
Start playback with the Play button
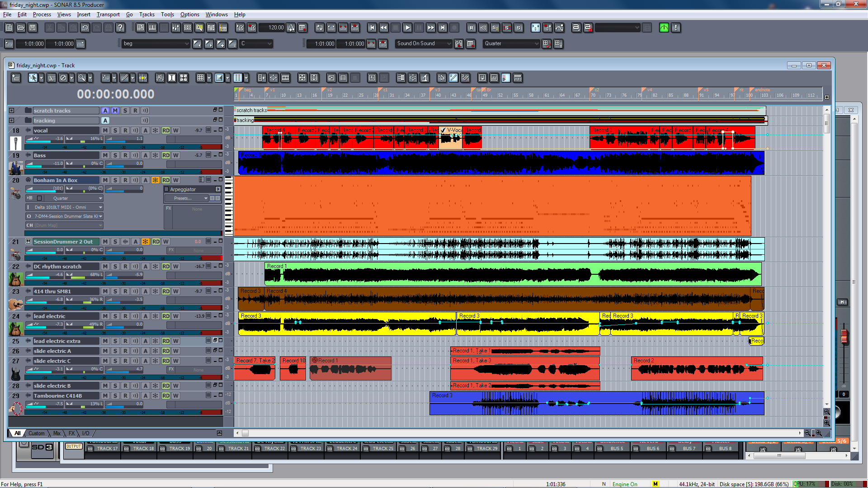[407, 28]
